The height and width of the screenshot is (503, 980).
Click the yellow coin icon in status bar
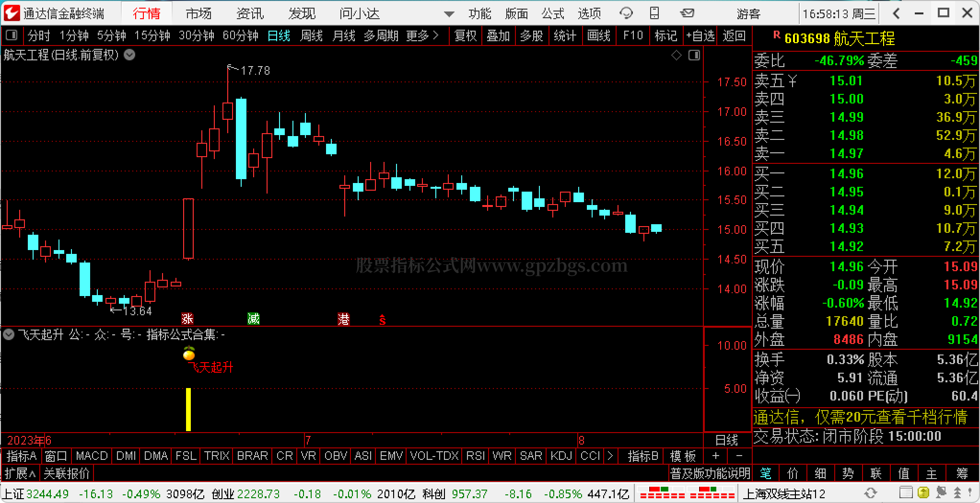tap(923, 493)
